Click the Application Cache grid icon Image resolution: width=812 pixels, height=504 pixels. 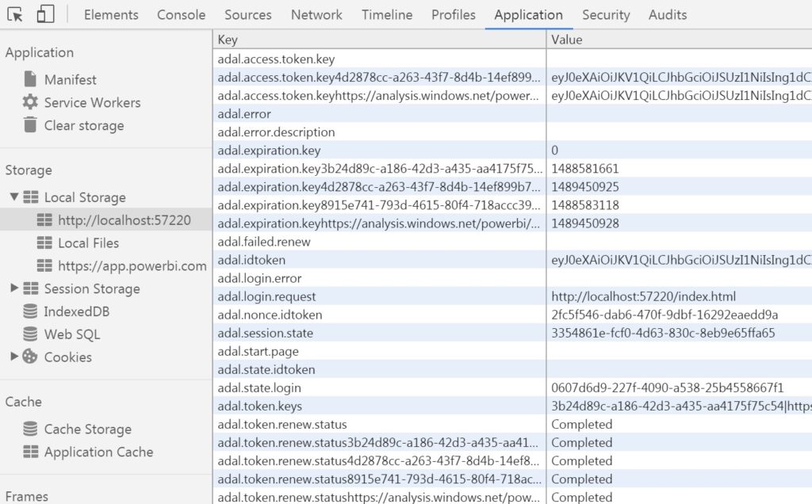tap(31, 452)
